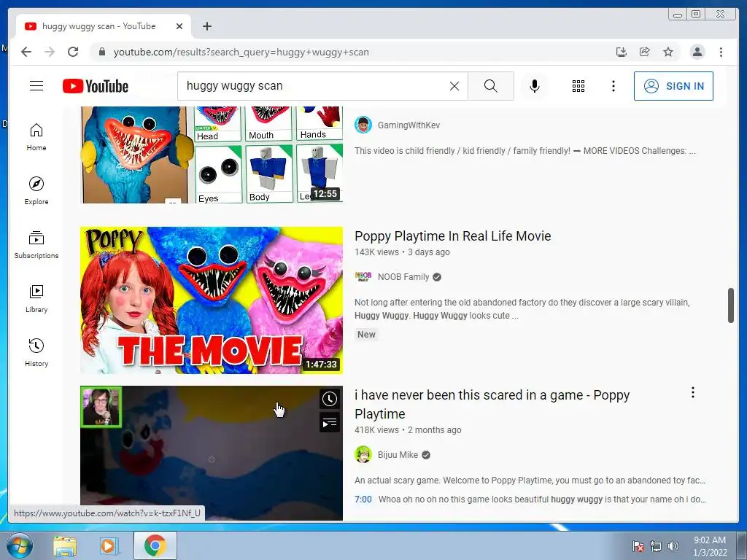
Task: Add Bijuu Mike video to Watch later
Action: 329,399
